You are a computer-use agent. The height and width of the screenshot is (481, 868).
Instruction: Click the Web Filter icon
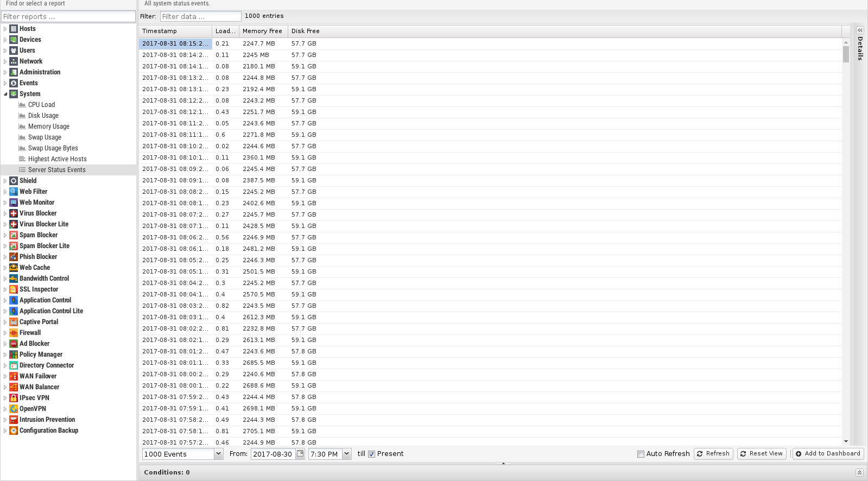14,192
